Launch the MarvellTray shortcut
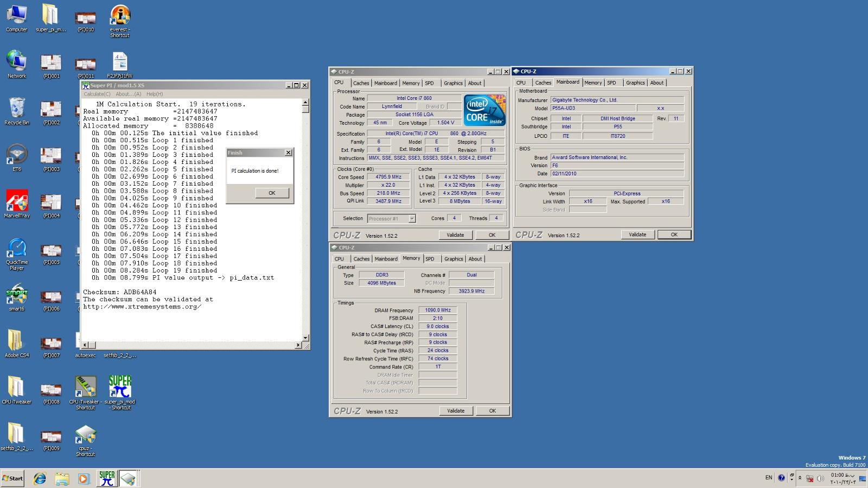Image resolution: width=868 pixels, height=488 pixels. click(16, 205)
